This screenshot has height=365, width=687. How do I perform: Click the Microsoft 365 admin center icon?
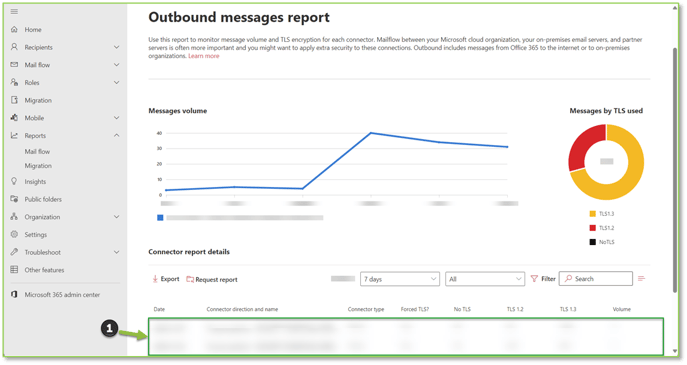pos(14,294)
